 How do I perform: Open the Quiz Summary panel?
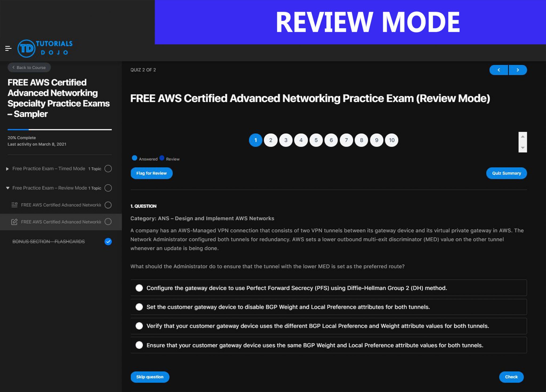506,173
